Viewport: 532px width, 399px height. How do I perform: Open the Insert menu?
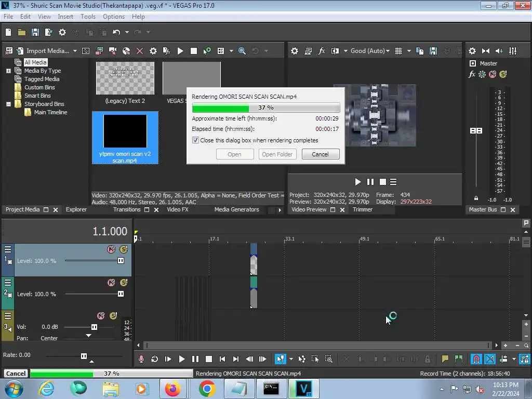(x=65, y=17)
